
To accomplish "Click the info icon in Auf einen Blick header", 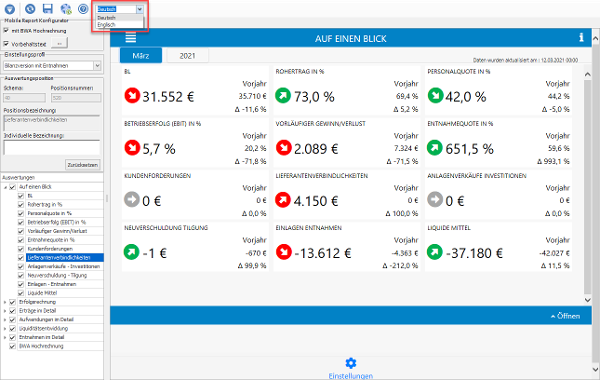I will click(581, 37).
